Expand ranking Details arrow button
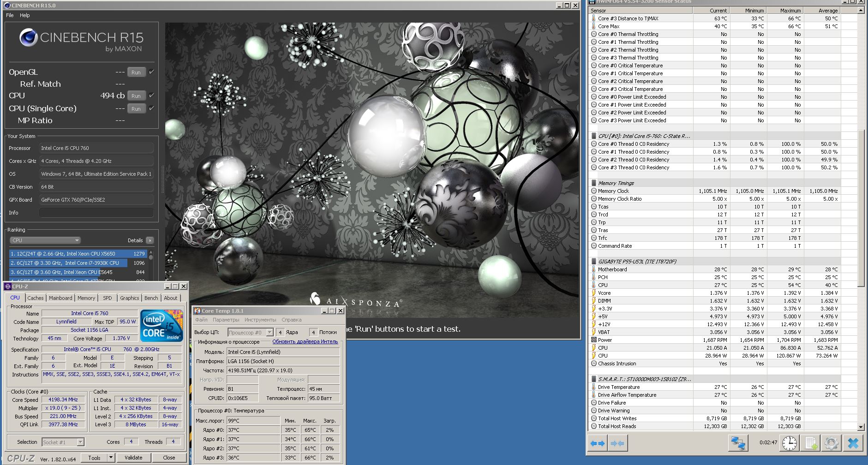Image resolution: width=868 pixels, height=465 pixels. pyautogui.click(x=150, y=240)
